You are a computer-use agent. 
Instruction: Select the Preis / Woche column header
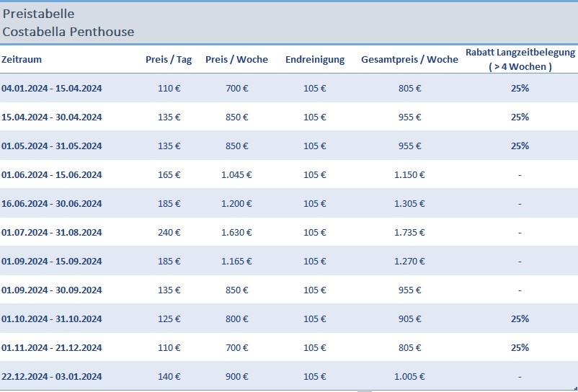pos(236,60)
